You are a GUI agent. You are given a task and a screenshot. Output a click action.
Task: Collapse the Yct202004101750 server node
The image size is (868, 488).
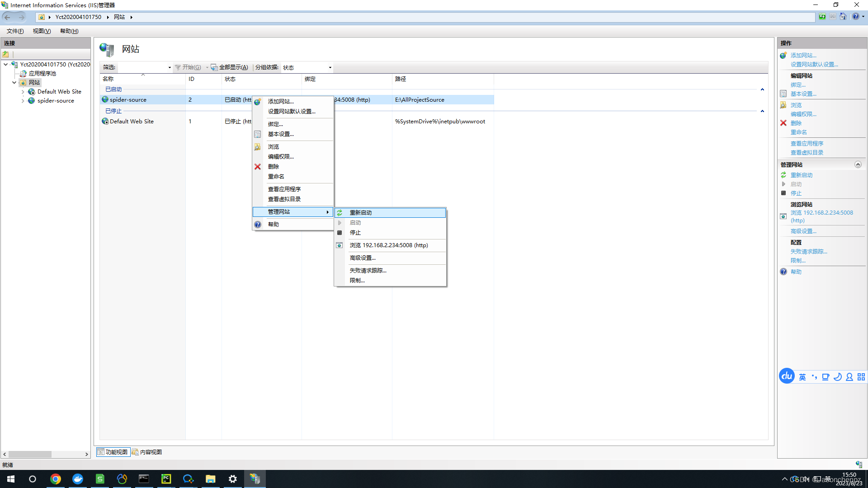coord(6,65)
